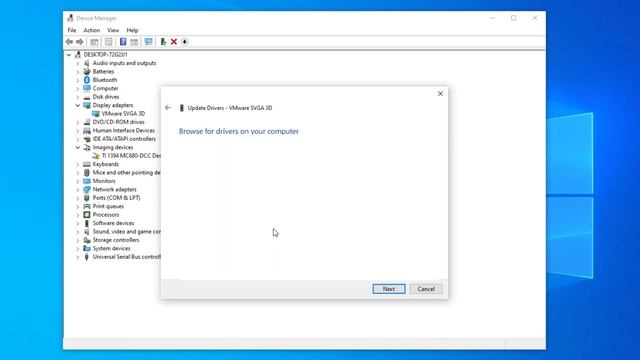
Task: Expand the Computer category arrow
Action: click(x=78, y=89)
